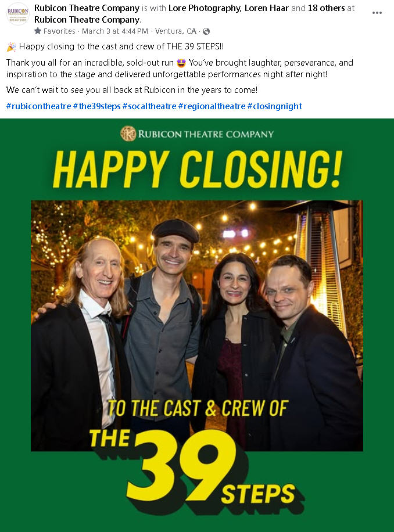The width and height of the screenshot is (394, 532).
Task: Open the Ventura, CA location link
Action: 175,31
